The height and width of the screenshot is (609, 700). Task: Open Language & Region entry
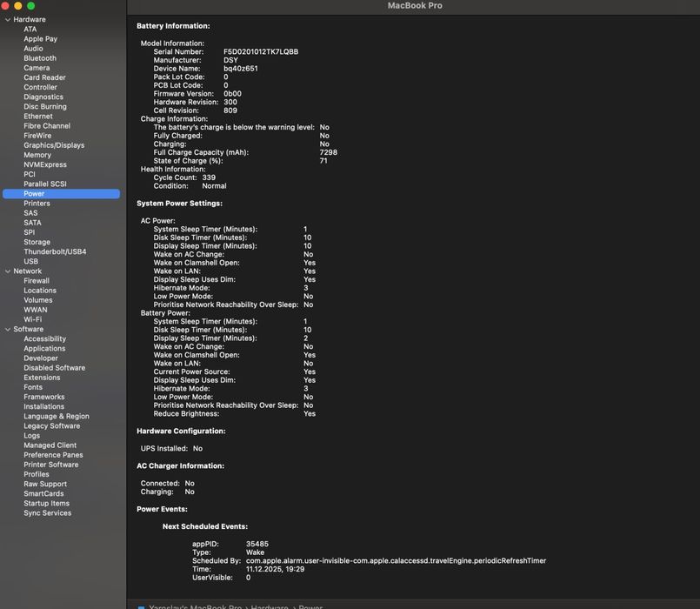pyautogui.click(x=57, y=417)
